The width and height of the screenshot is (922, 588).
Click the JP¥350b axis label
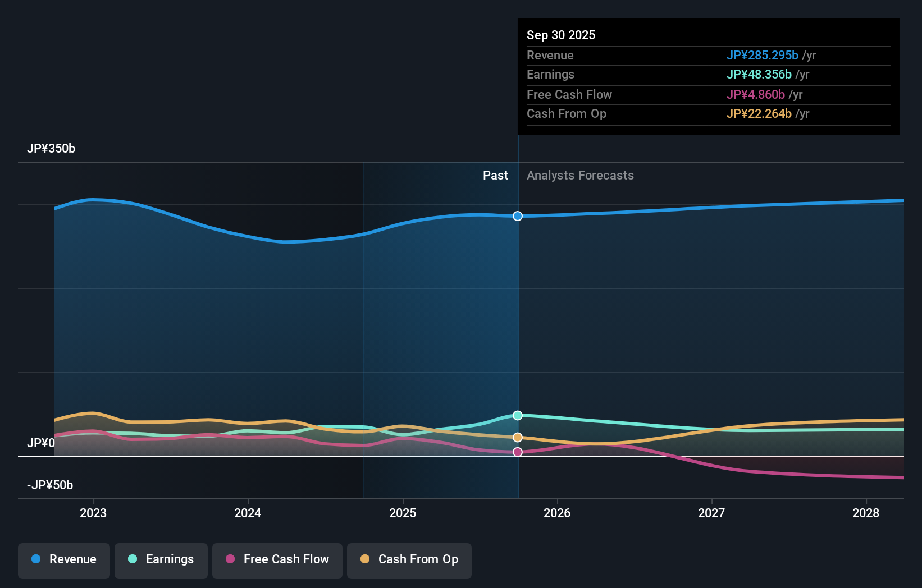pos(51,149)
